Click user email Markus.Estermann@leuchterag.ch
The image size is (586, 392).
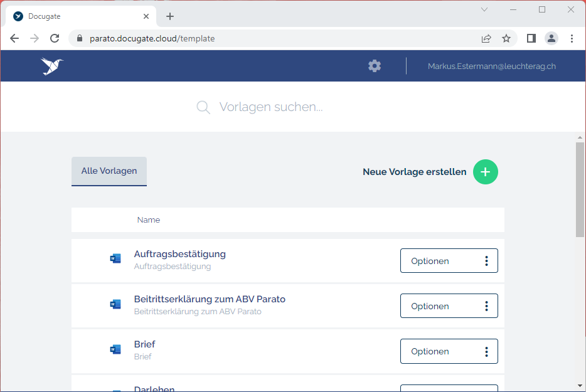492,66
